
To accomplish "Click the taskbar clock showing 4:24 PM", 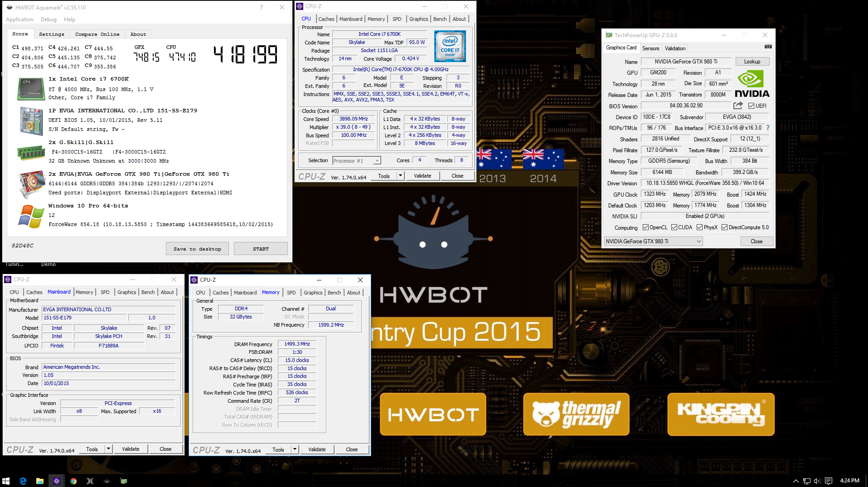I will click(849, 481).
